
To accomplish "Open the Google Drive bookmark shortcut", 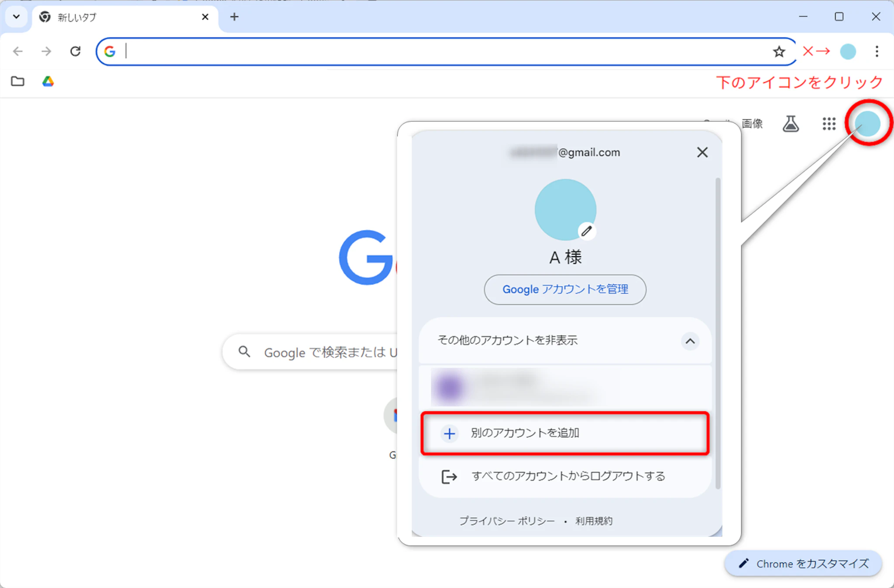I will tap(48, 82).
